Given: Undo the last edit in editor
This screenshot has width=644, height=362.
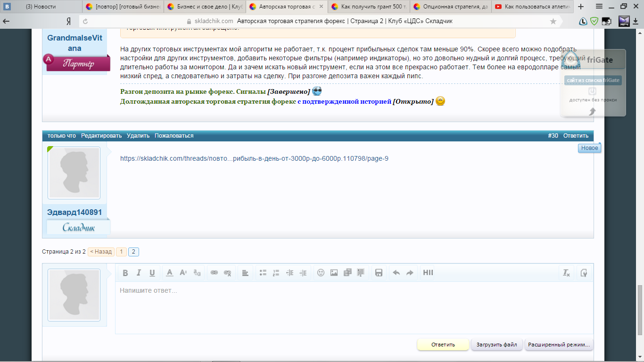Looking at the screenshot, I should [x=396, y=273].
